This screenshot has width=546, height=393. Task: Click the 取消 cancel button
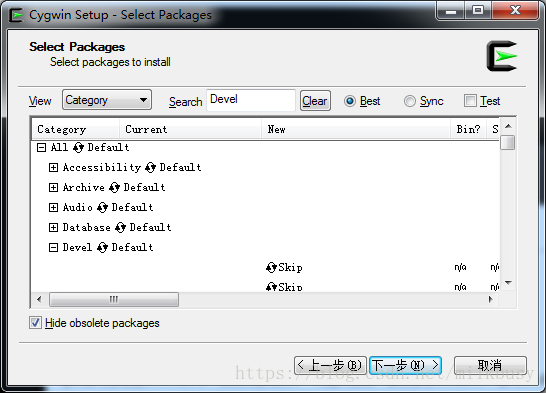(490, 365)
